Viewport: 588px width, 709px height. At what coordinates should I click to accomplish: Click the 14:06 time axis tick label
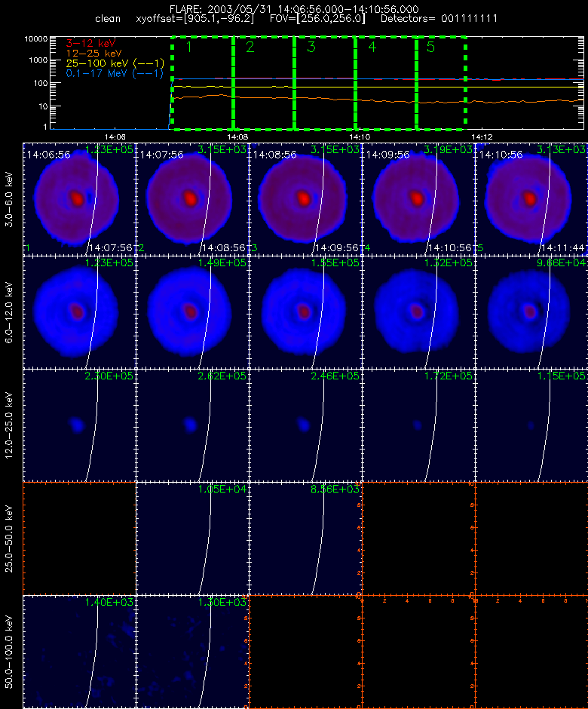point(115,137)
